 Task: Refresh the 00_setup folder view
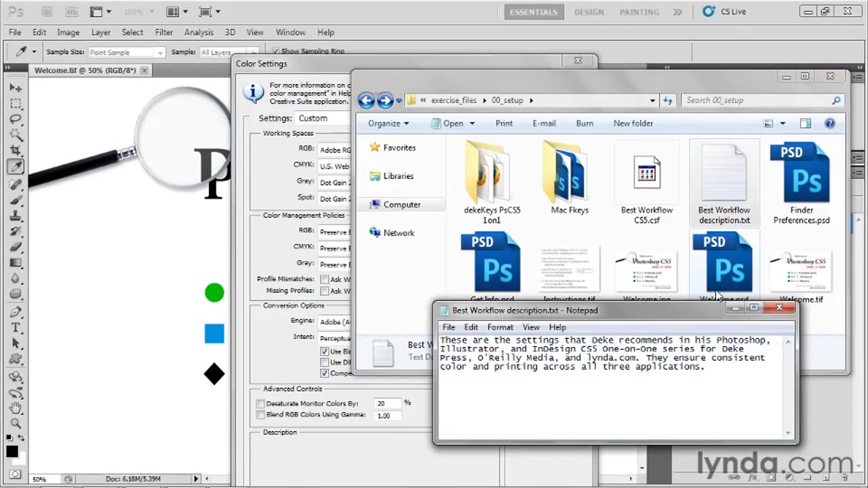[668, 100]
